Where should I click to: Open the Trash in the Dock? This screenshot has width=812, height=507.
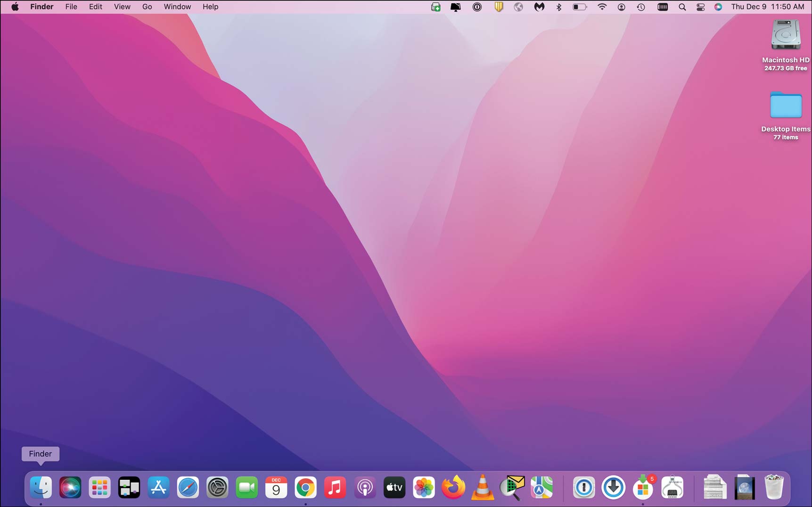[x=774, y=487]
